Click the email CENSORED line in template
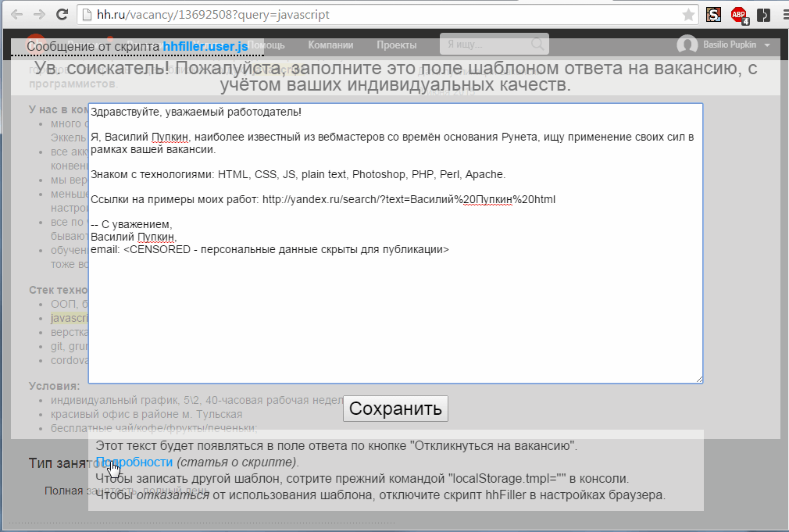 tap(270, 250)
